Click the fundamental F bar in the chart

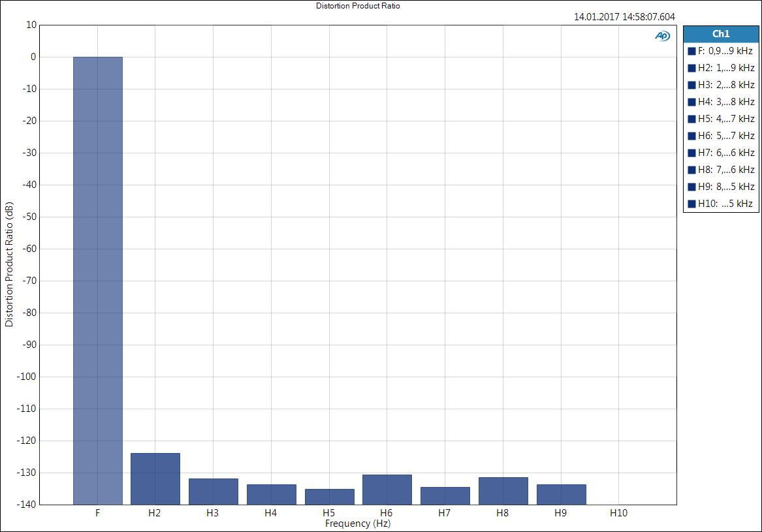[98, 281]
